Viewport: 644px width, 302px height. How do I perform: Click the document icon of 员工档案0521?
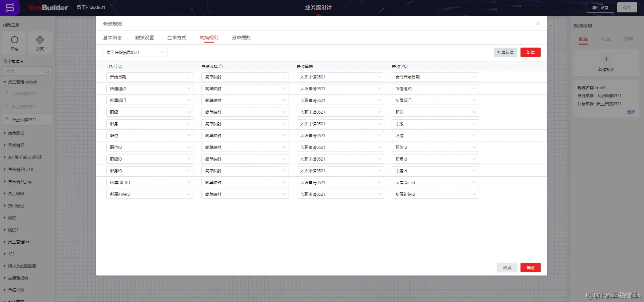click(x=7, y=106)
